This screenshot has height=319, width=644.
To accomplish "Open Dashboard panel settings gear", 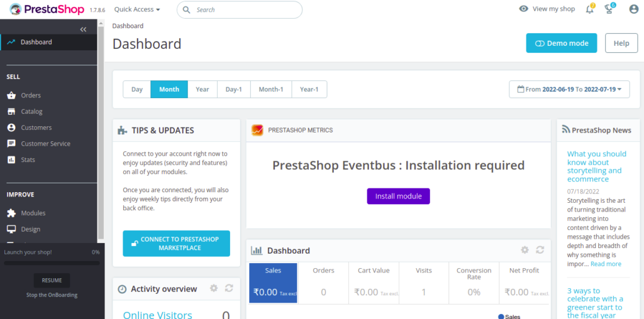I will point(525,250).
